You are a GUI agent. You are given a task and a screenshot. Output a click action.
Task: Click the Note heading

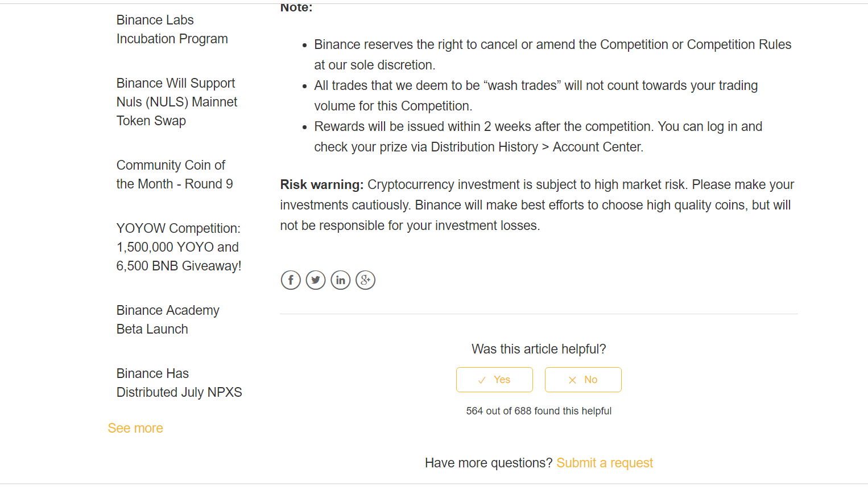click(296, 7)
